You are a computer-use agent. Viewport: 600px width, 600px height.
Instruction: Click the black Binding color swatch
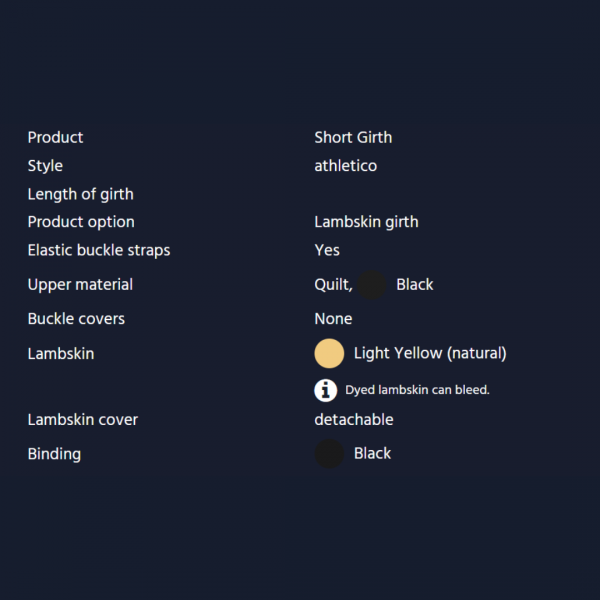tap(329, 453)
